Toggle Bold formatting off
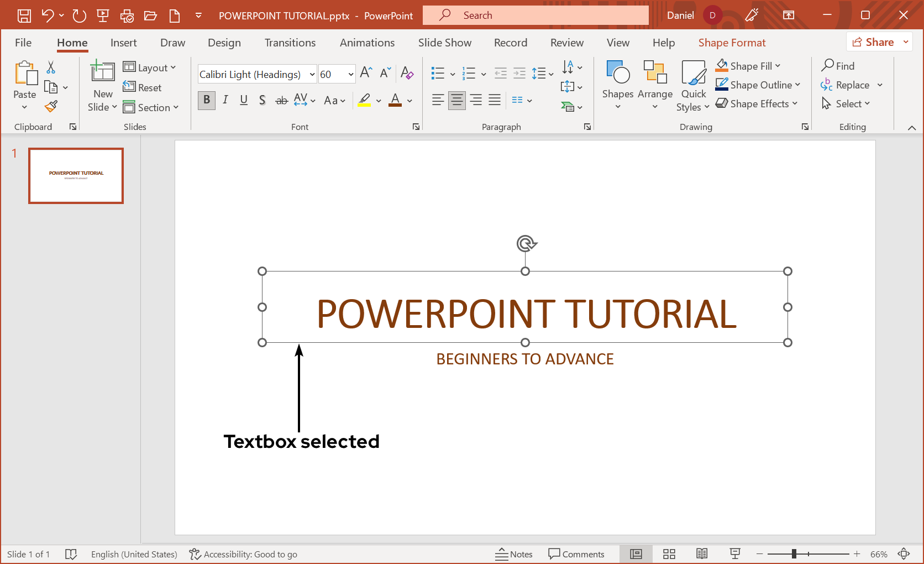 [x=207, y=100]
